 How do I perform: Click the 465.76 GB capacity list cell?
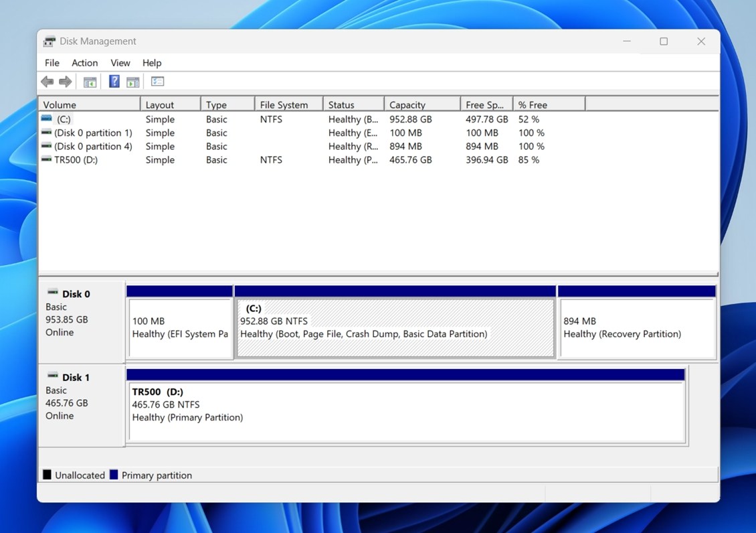[411, 159]
